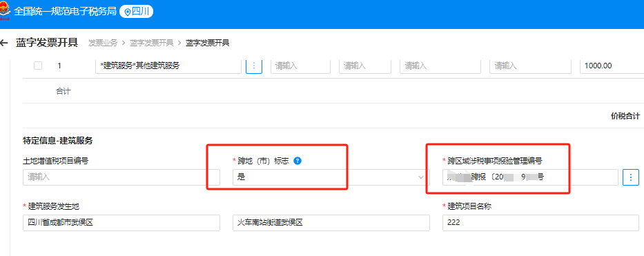Open the 四川 location selector
The image size is (644, 256).
(x=137, y=12)
